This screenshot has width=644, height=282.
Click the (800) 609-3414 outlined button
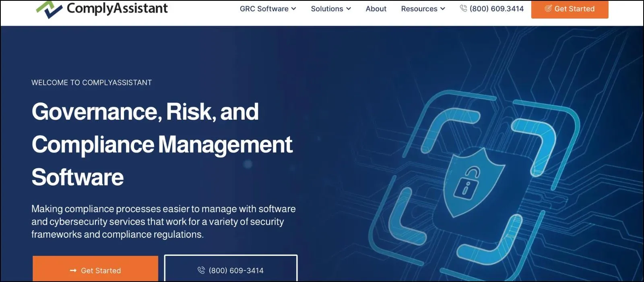pos(231,269)
